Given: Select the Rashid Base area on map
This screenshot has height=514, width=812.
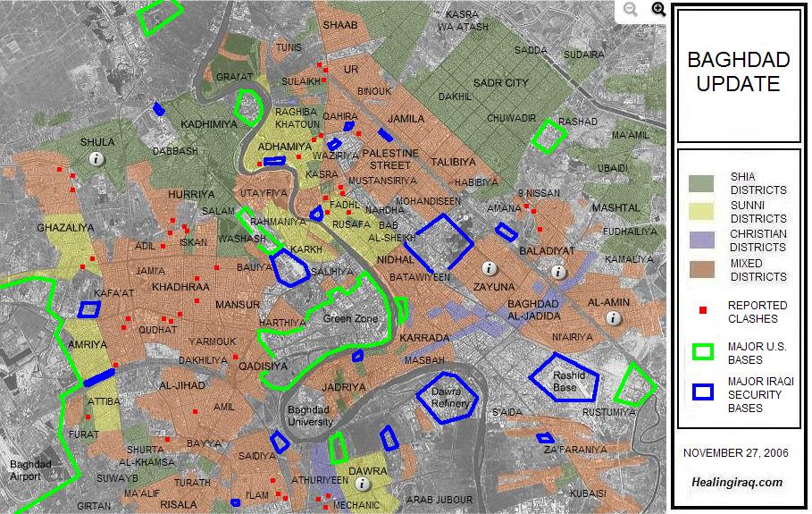Looking at the screenshot, I should pos(569,382).
